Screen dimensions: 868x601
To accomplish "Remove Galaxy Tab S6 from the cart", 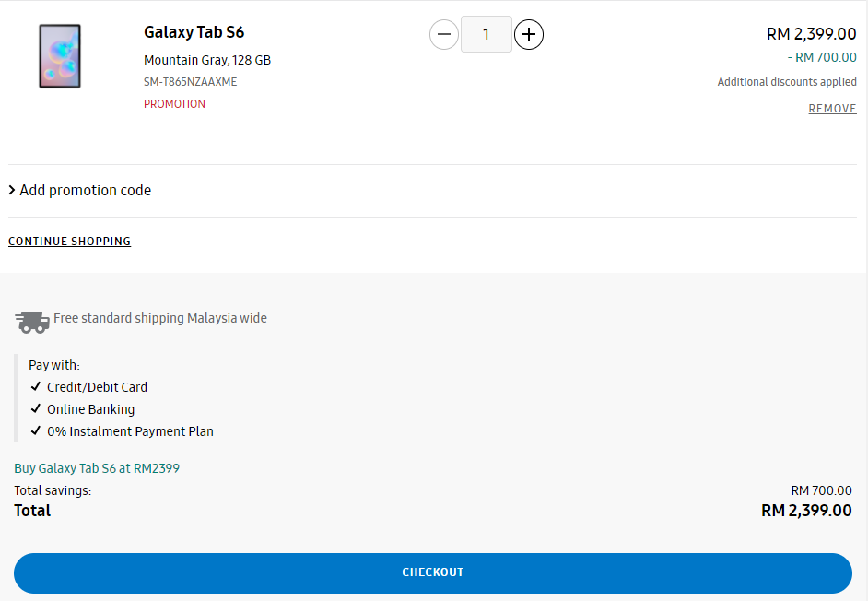I will (x=832, y=109).
